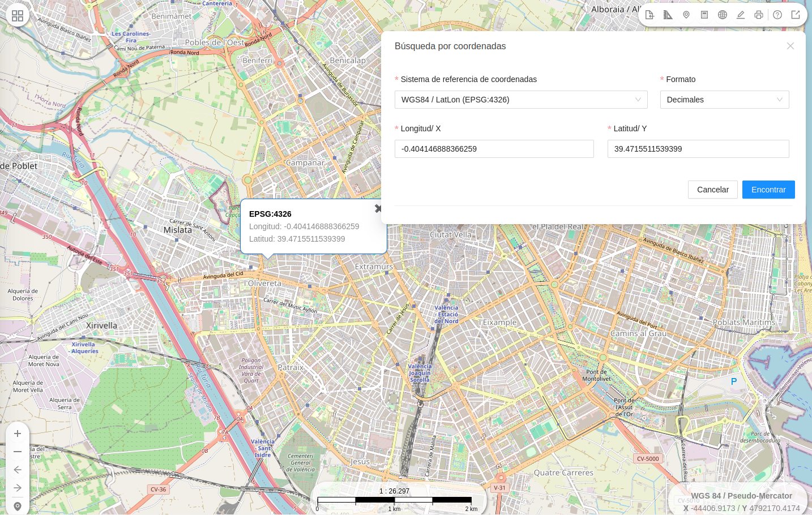Go to previous map view arrow
Viewport: 812px width, 515px height.
pyautogui.click(x=18, y=470)
